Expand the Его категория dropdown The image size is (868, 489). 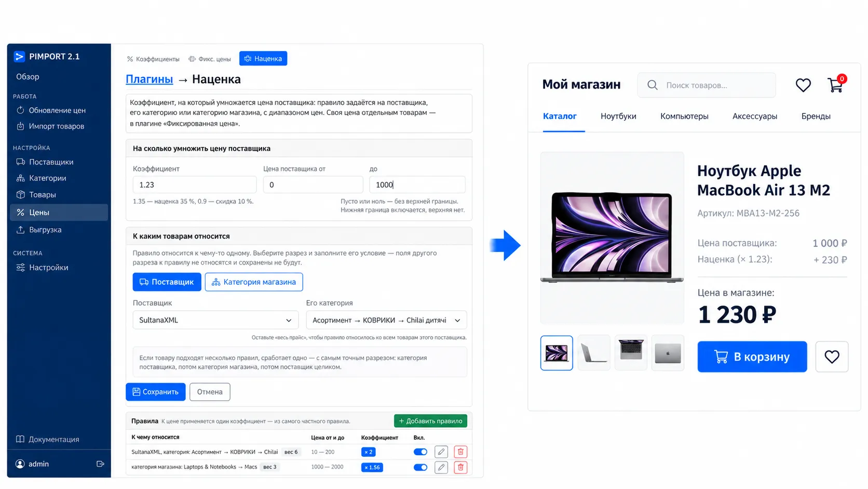click(x=386, y=320)
